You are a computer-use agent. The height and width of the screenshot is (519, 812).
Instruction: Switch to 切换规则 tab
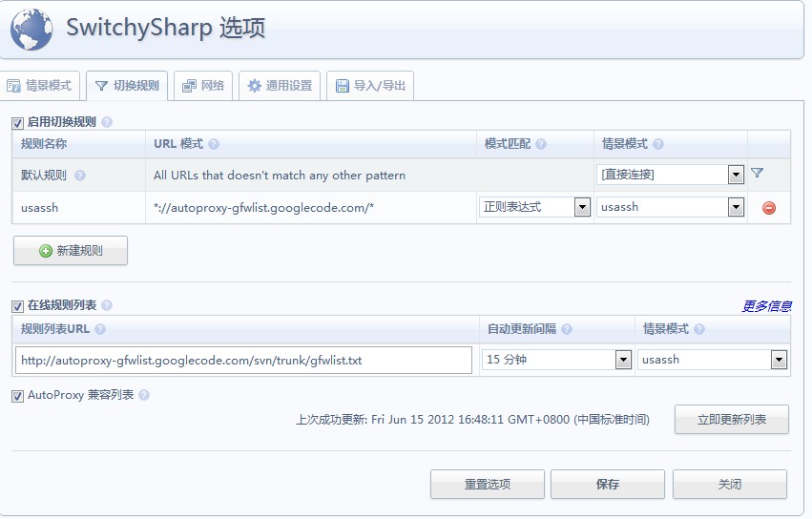pos(127,86)
